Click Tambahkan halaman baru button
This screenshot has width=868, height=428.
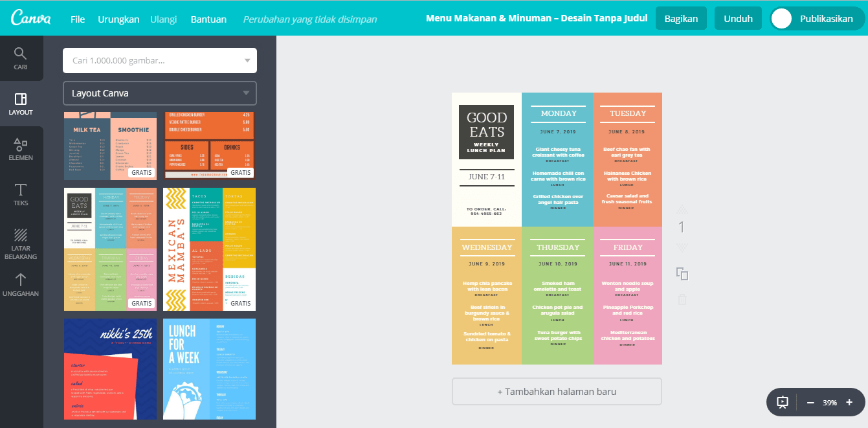click(x=557, y=392)
